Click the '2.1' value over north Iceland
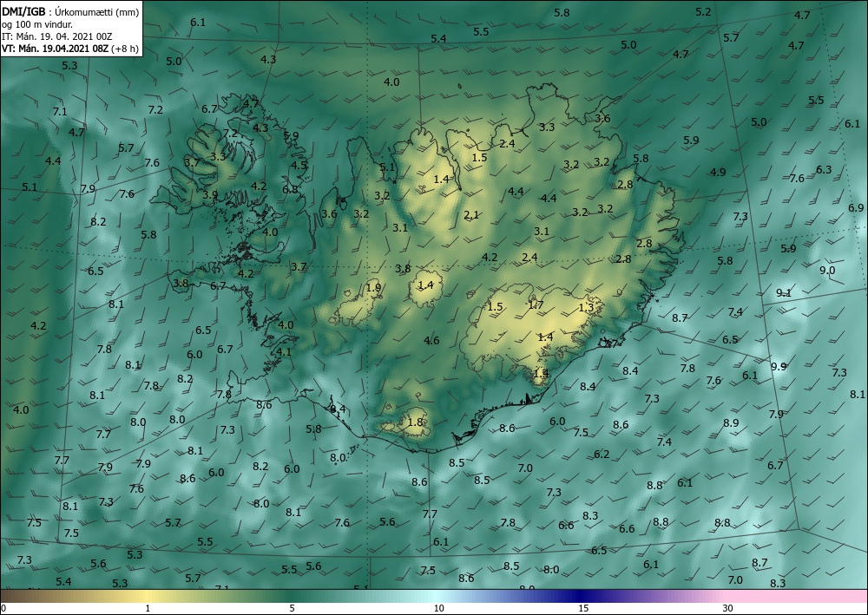Image resolution: width=868 pixels, height=615 pixels. pos(471,214)
